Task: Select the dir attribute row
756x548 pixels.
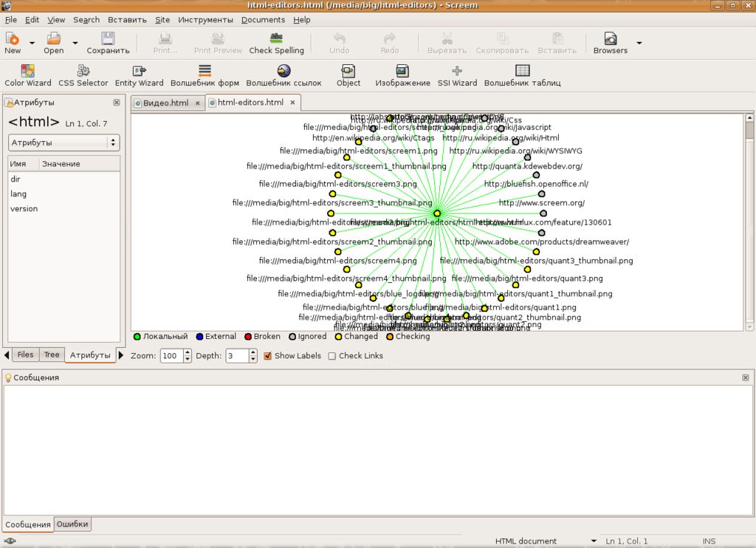Action: (x=63, y=179)
